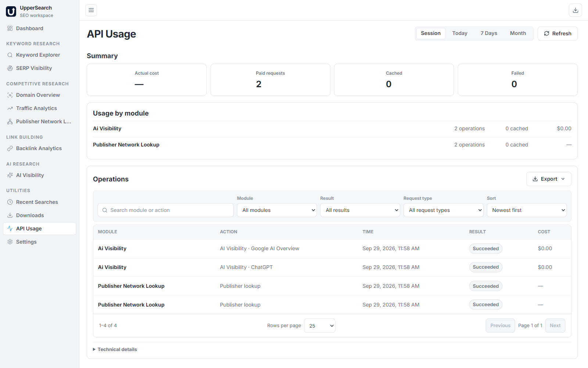
Task: Click the Settings gear icon
Action: tap(10, 242)
